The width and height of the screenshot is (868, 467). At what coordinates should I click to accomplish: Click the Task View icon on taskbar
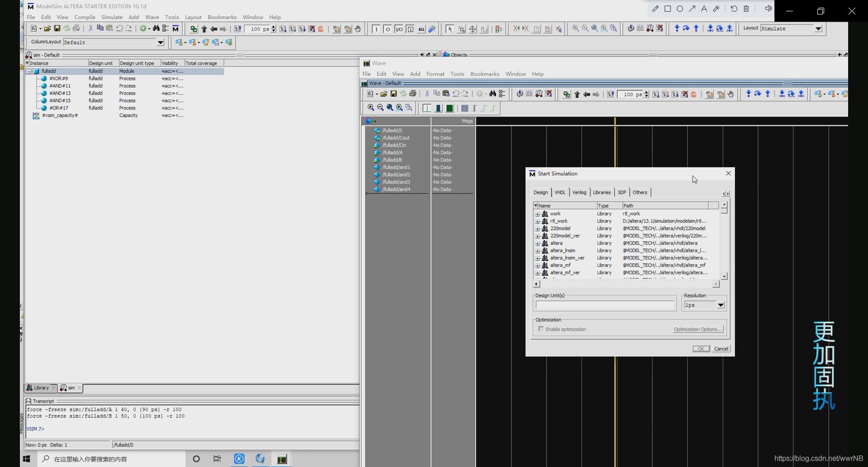(217, 459)
